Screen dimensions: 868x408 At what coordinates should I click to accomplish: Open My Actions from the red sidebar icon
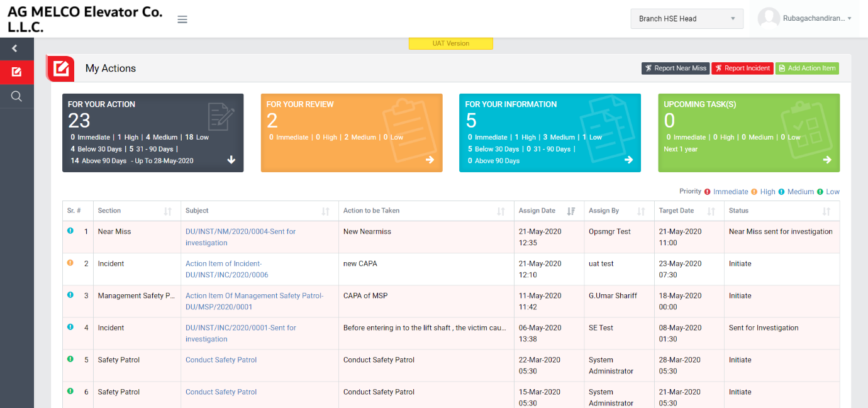16,72
